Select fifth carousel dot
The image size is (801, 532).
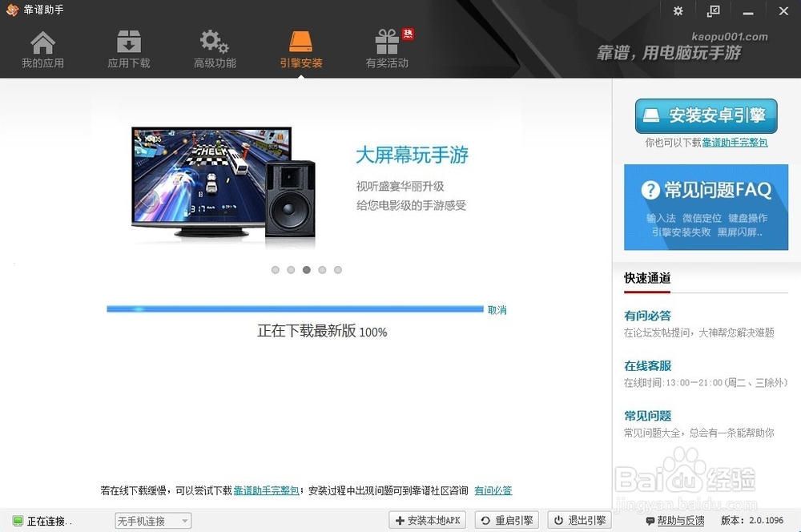pos(338,270)
